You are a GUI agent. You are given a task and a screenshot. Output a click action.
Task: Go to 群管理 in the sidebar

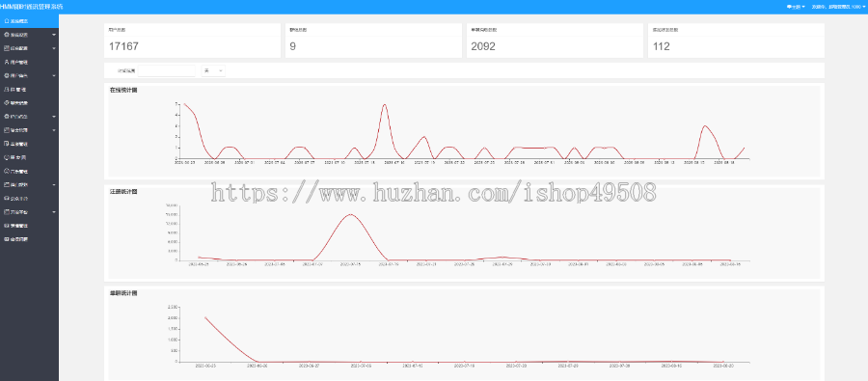(29, 89)
